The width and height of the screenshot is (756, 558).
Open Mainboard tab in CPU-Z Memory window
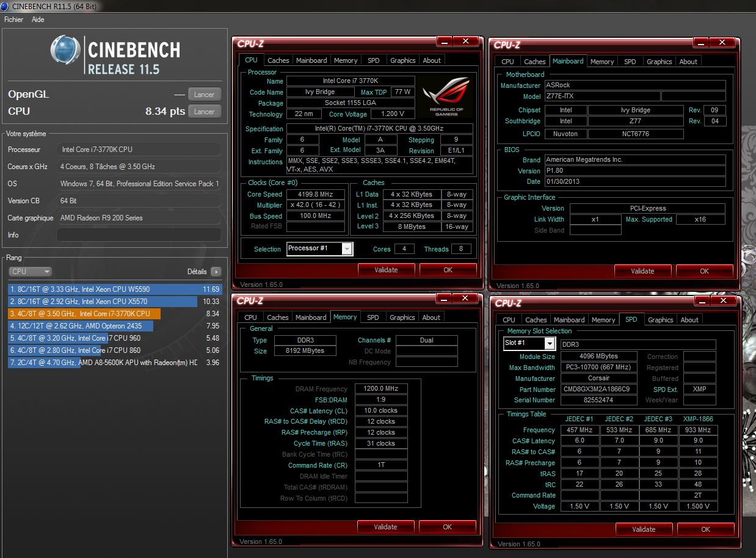311,317
